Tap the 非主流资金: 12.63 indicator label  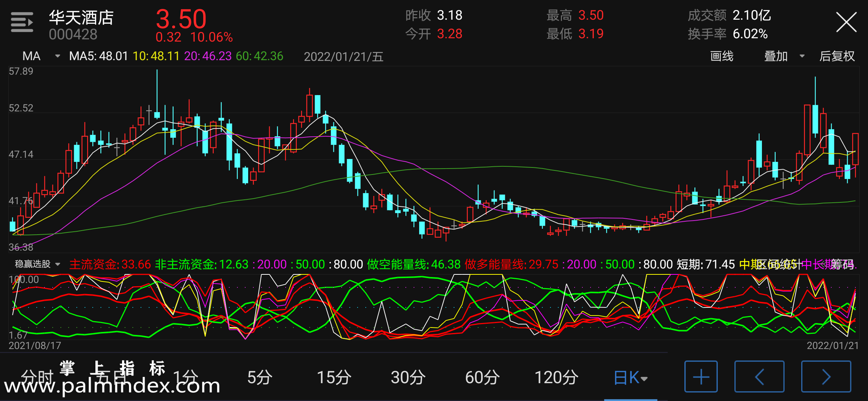point(201,264)
